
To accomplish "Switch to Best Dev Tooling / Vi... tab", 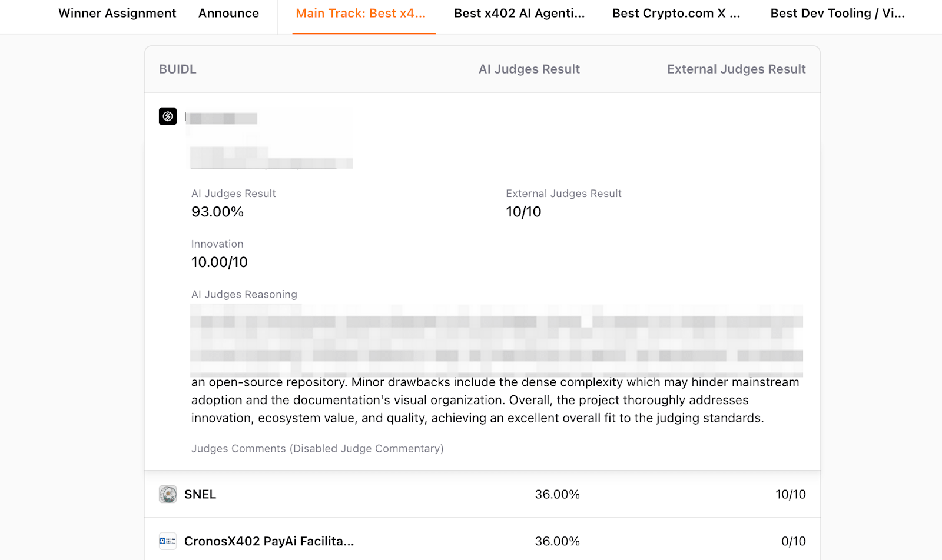I will click(837, 14).
